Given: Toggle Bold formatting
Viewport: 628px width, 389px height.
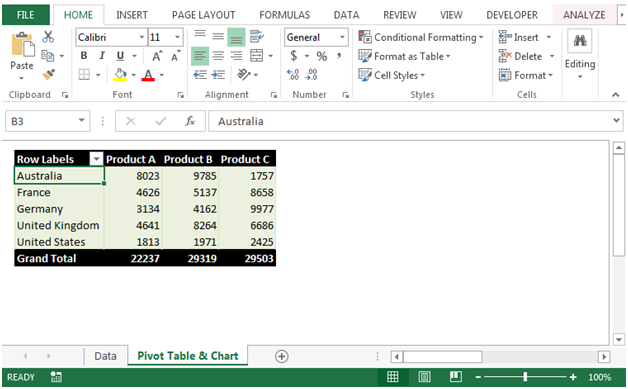Looking at the screenshot, I should [x=84, y=56].
